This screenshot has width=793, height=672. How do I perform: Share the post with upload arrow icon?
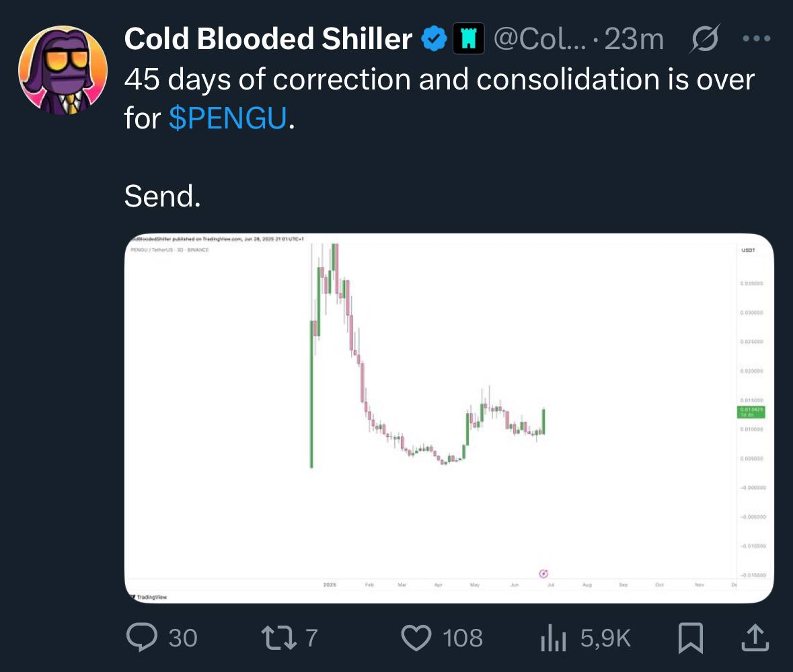coord(755,638)
